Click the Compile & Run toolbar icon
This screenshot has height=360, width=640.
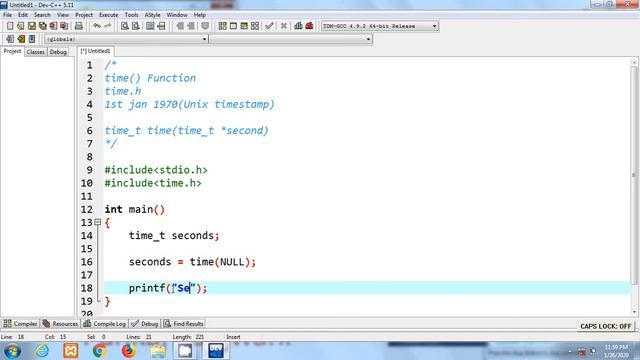point(244,26)
